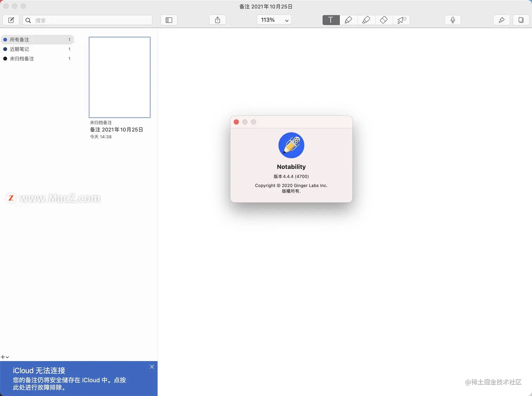This screenshot has width=532, height=396.
Task: Select the Text tool
Action: [x=331, y=20]
